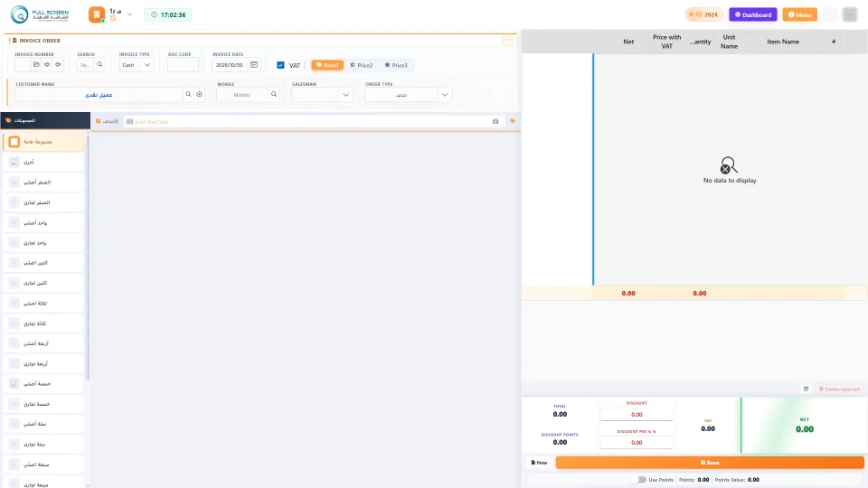Click the blank icon left of user avatar

(x=829, y=14)
